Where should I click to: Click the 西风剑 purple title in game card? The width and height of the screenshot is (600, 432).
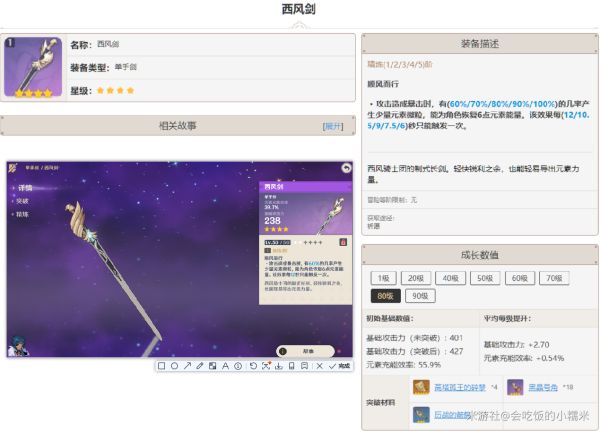[x=274, y=187]
